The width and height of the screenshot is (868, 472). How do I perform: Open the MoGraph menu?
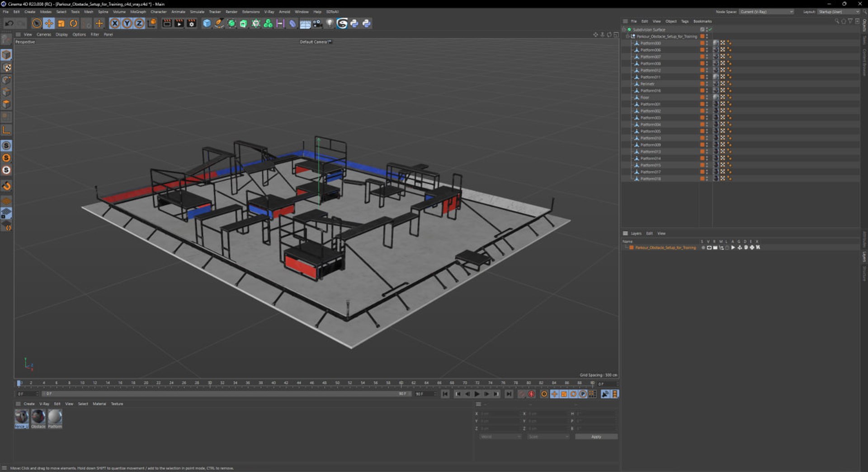[x=138, y=12]
